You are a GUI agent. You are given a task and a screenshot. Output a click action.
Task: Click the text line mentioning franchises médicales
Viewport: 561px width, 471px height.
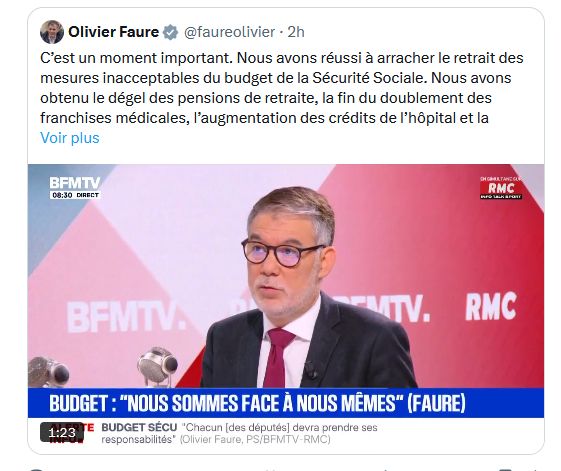pos(264,118)
